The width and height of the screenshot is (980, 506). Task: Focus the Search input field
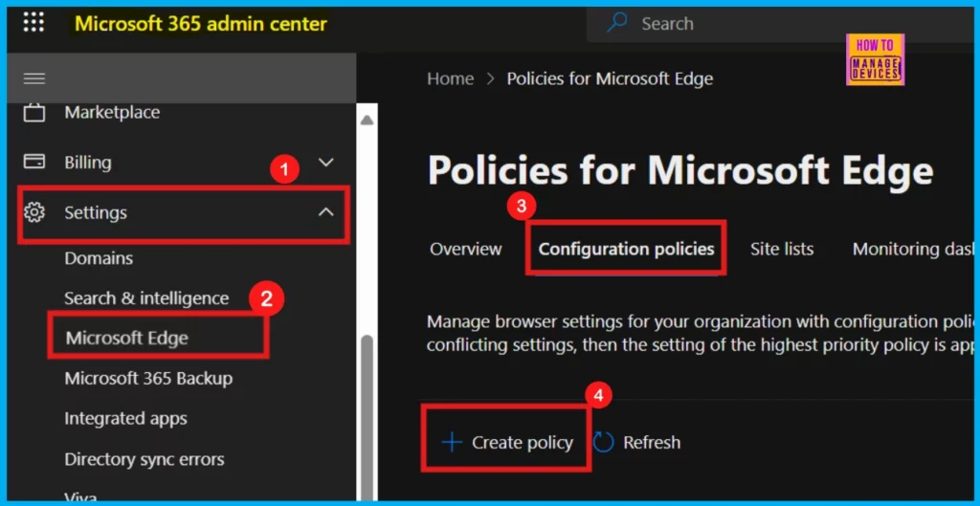(780, 24)
